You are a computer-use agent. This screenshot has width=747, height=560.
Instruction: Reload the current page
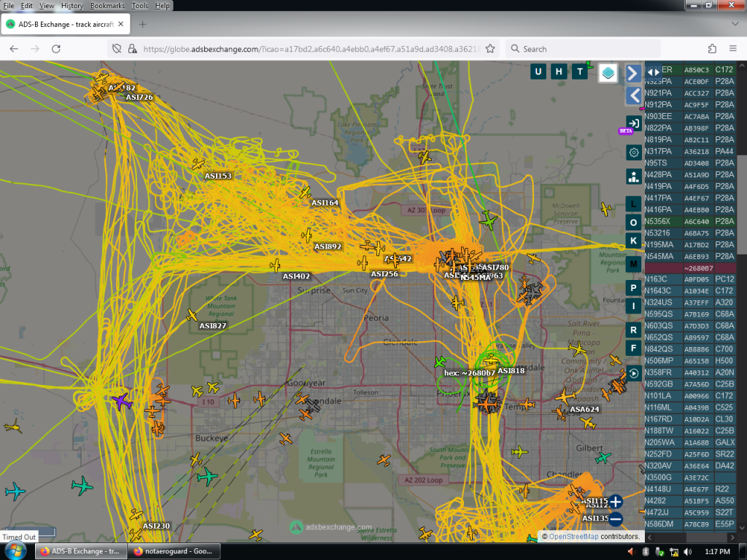55,49
